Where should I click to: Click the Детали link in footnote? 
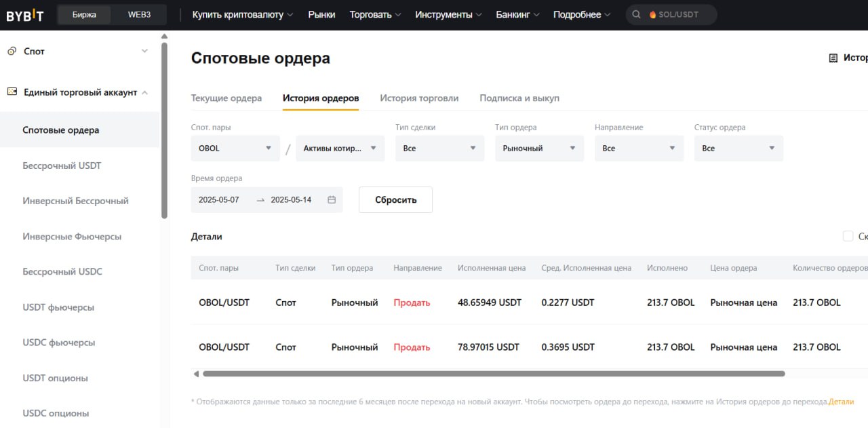tap(841, 402)
